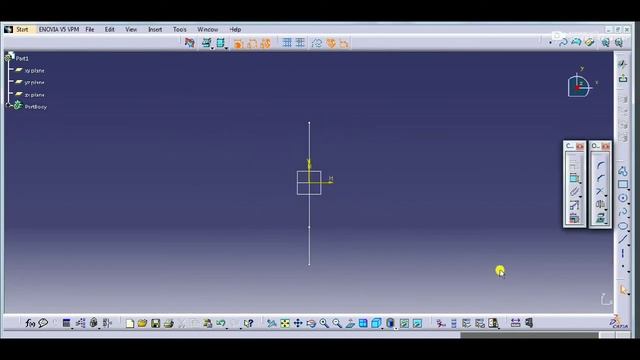Select the Circle sketch tool
This screenshot has width=640, height=360.
622,198
